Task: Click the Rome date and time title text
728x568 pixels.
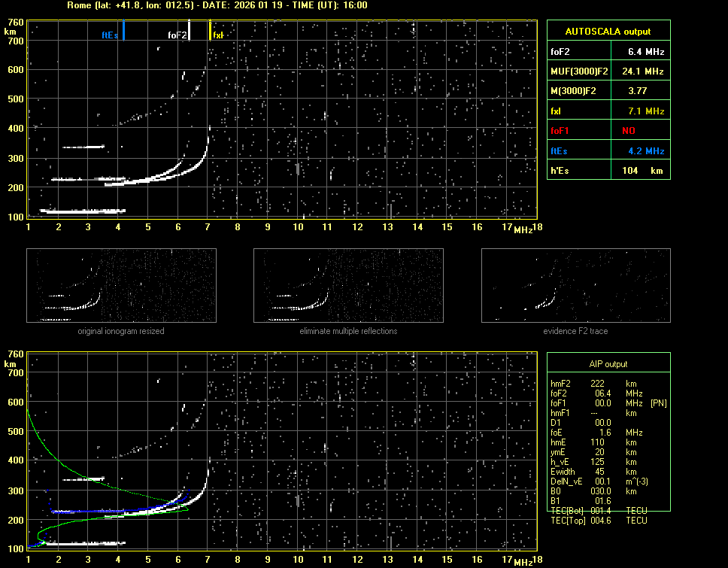Action: (217, 5)
